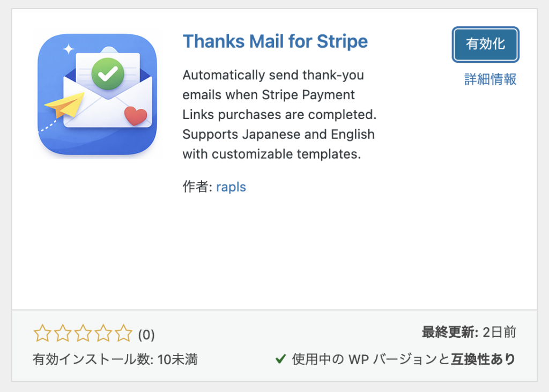This screenshot has height=392, width=549.
Task: Click the Thanks Mail for Stripe plugin icon
Action: click(x=97, y=94)
